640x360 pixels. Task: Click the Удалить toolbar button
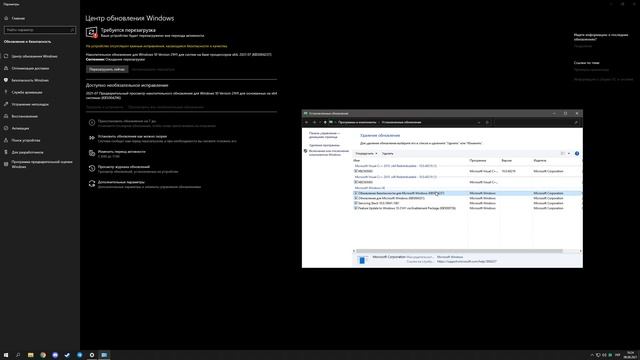coord(387,153)
